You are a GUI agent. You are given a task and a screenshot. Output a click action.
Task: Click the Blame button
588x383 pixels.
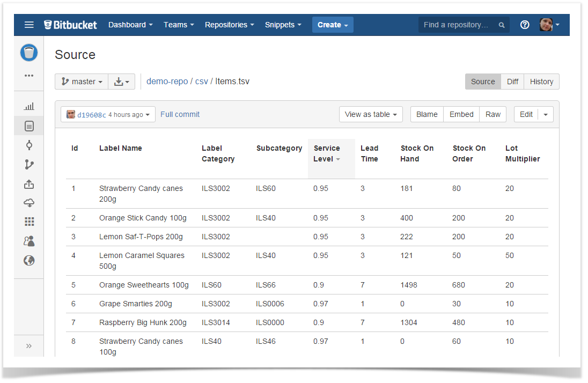pyautogui.click(x=427, y=114)
